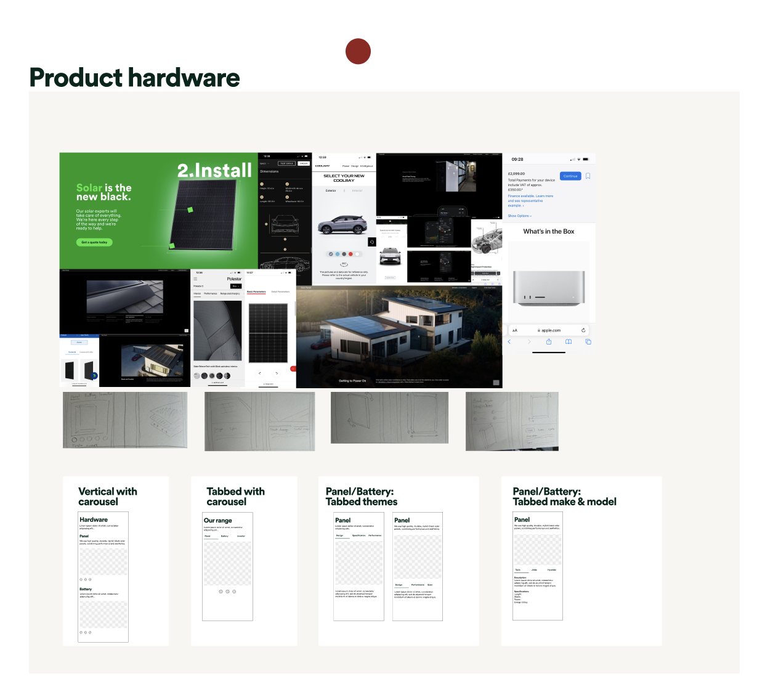The image size is (765, 700).
Task: Choose the red car colour option
Action: [350, 254]
